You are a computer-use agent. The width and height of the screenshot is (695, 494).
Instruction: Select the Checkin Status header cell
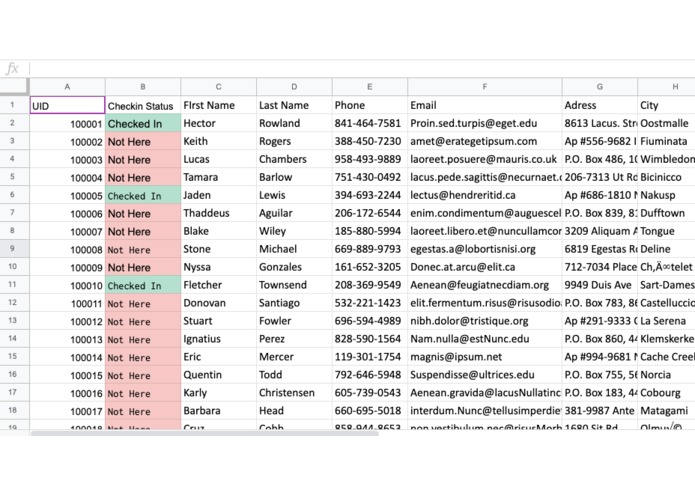pyautogui.click(x=143, y=105)
